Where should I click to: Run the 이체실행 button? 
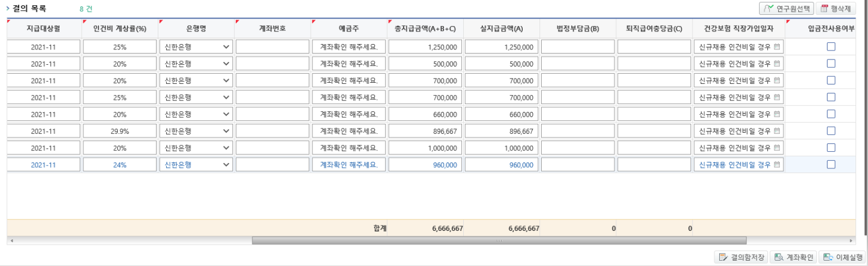[x=842, y=257]
